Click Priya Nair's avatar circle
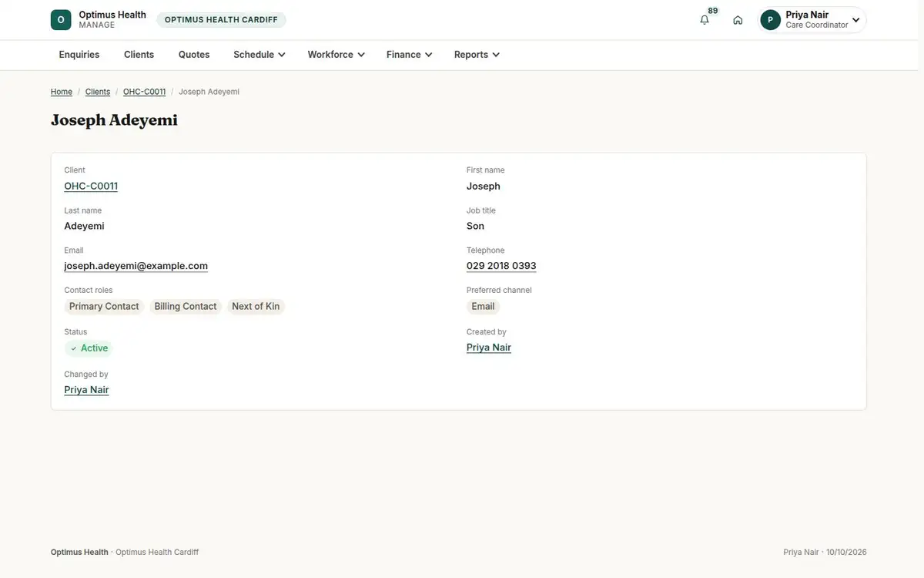924x578 pixels. [770, 20]
